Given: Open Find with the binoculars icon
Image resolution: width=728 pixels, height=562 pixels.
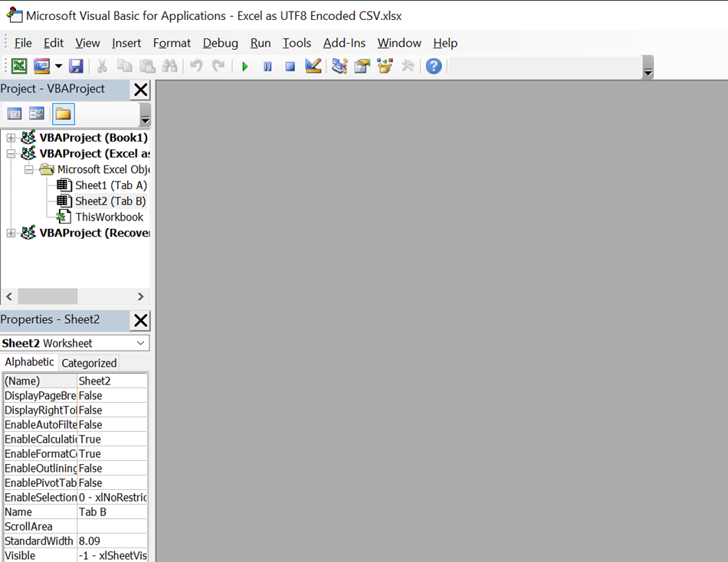Looking at the screenshot, I should (x=169, y=66).
